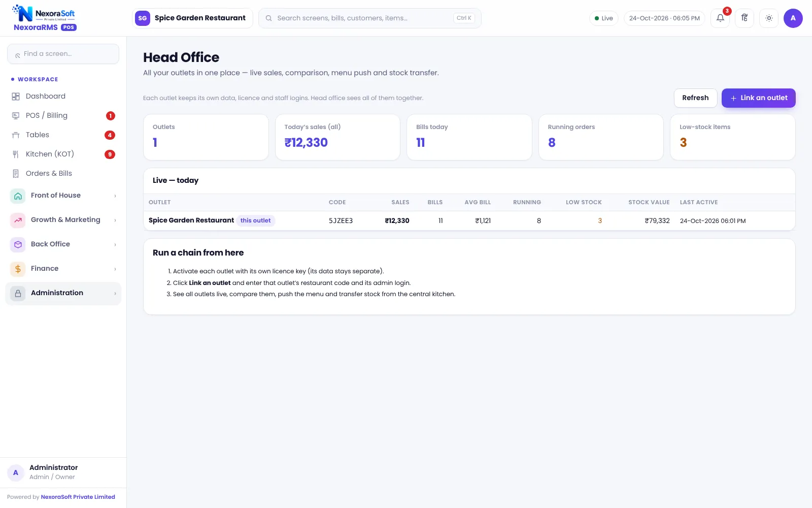Expand Back Office chevron
Viewport: 812px width, 508px height.
115,245
